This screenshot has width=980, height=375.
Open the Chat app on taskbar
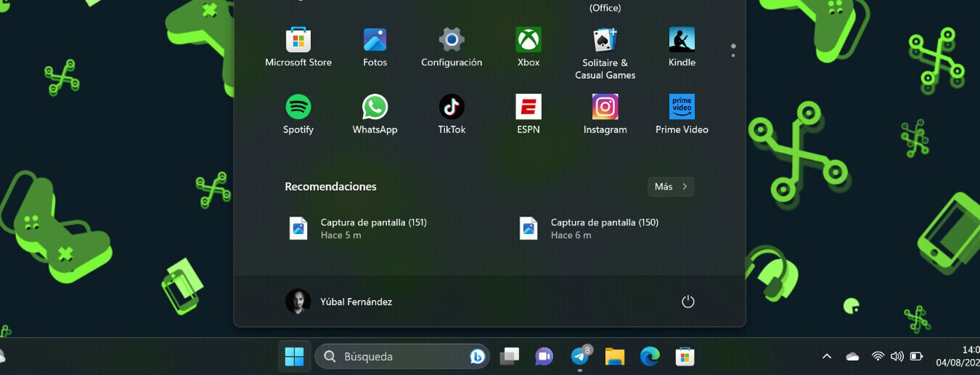[544, 357]
